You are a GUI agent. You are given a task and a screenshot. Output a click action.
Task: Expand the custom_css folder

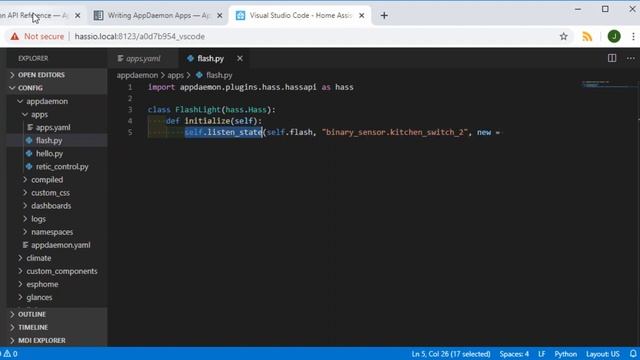pyautogui.click(x=57, y=193)
